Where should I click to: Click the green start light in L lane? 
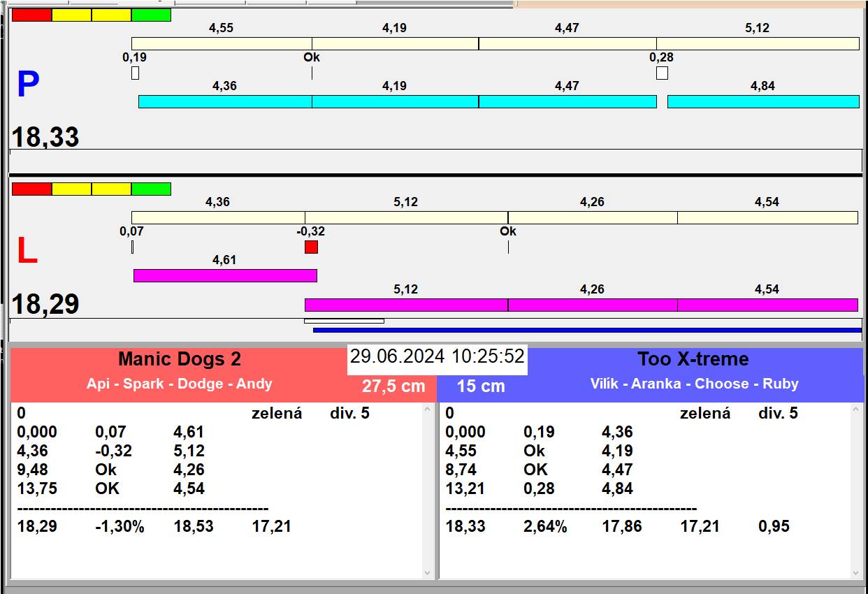151,189
